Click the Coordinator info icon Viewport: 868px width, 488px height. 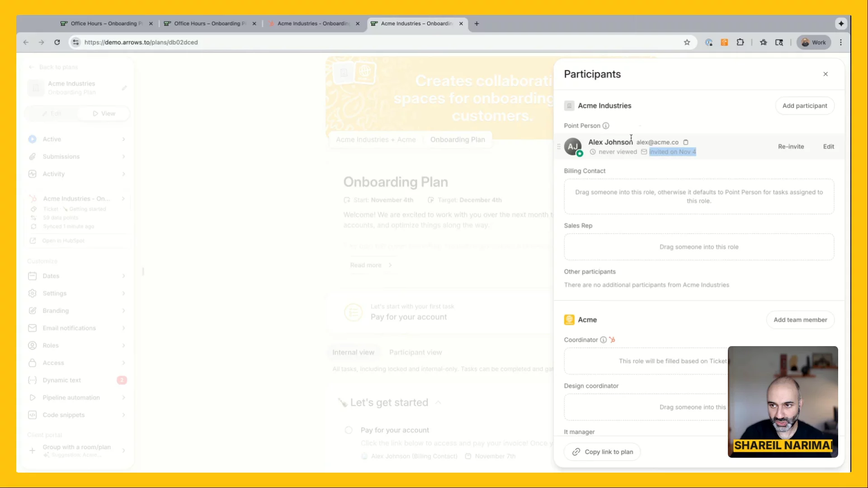[603, 340]
